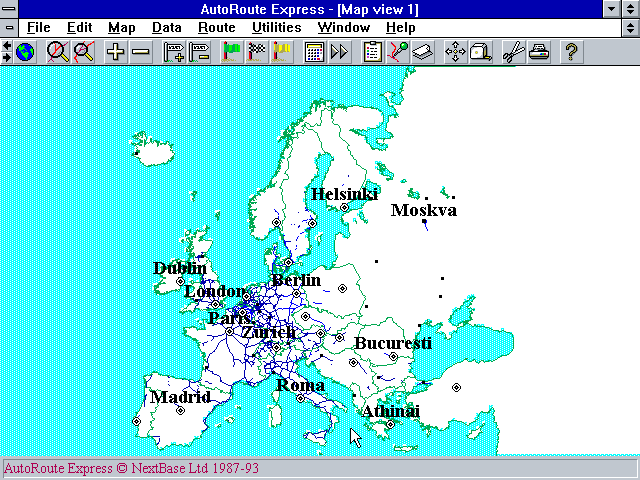The height and width of the screenshot is (480, 640).
Task: Click the Roma city label
Action: click(300, 385)
